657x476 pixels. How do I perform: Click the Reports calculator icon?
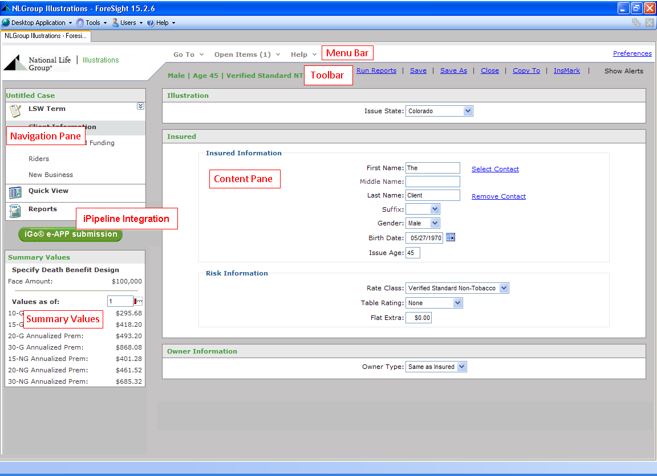click(15, 211)
